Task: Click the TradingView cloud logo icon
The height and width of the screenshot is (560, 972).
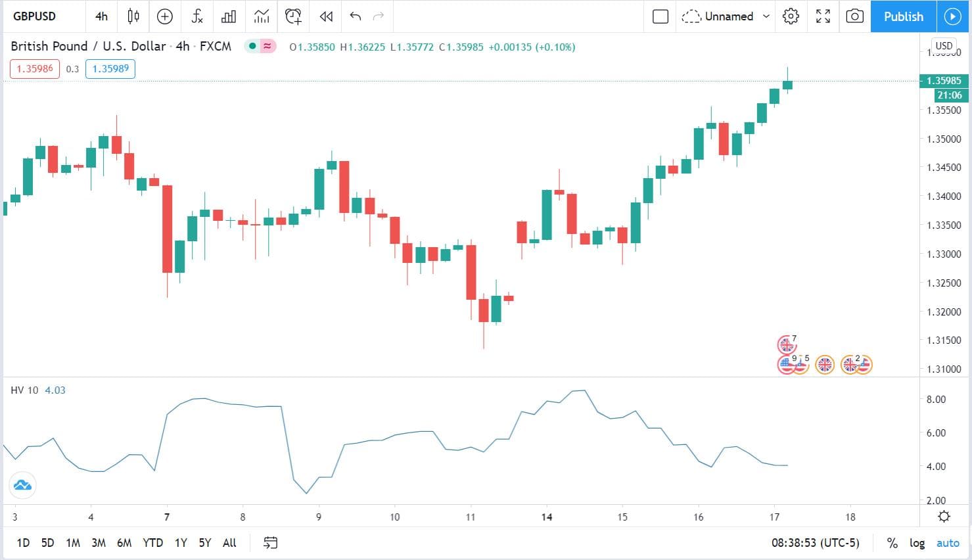Action: coord(22,486)
